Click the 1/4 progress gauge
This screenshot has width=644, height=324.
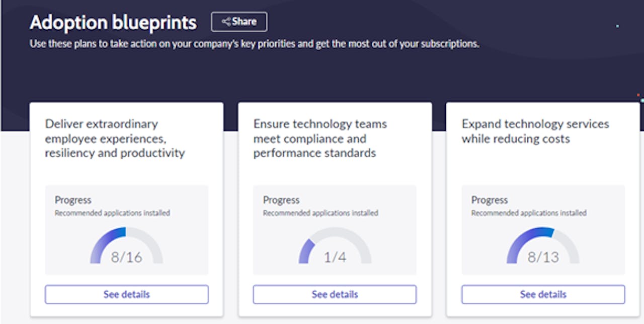click(335, 249)
